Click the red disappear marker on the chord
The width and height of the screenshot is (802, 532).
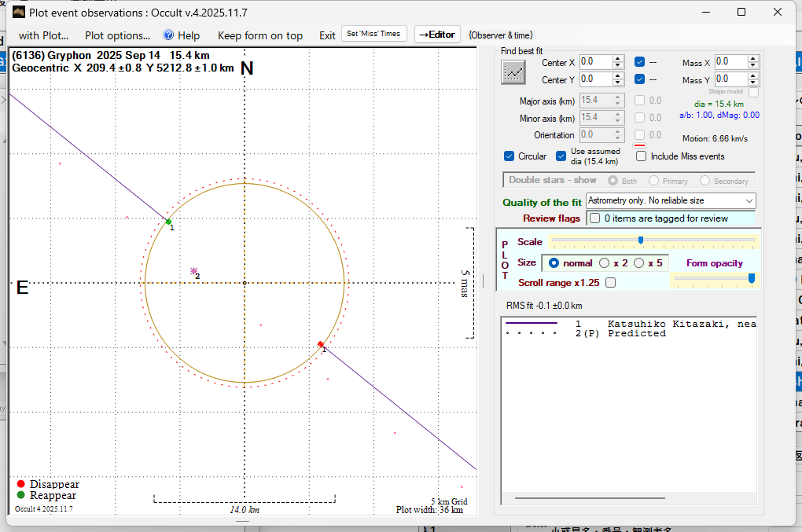click(320, 344)
